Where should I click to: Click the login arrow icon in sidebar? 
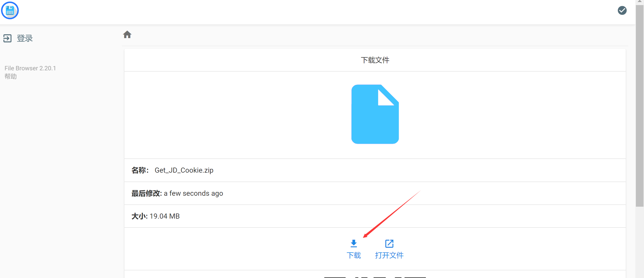pos(7,38)
